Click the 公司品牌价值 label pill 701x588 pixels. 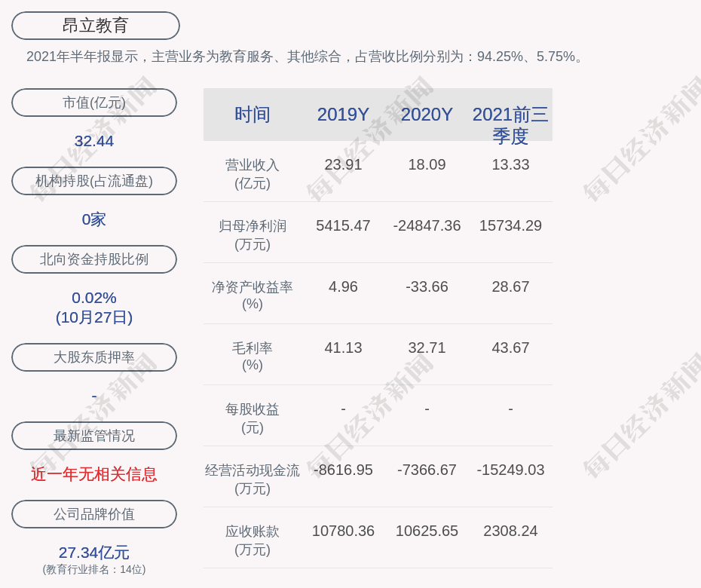(94, 514)
